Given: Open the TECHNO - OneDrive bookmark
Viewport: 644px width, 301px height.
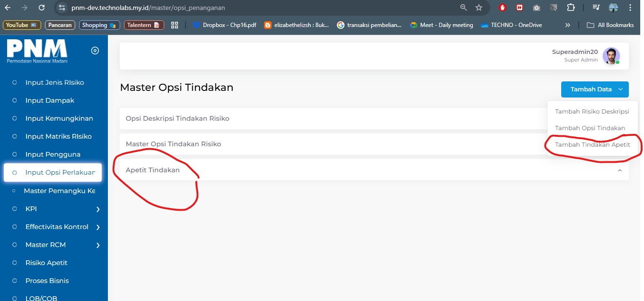Looking at the screenshot, I should 512,25.
